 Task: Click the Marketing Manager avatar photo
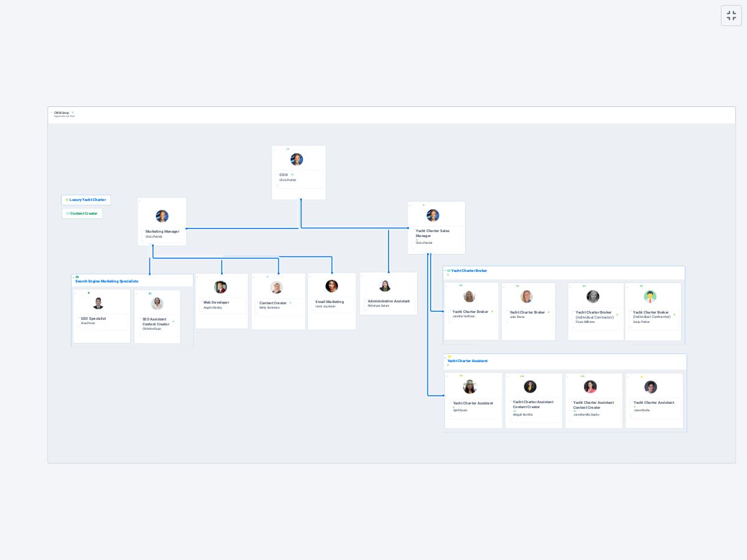click(162, 216)
